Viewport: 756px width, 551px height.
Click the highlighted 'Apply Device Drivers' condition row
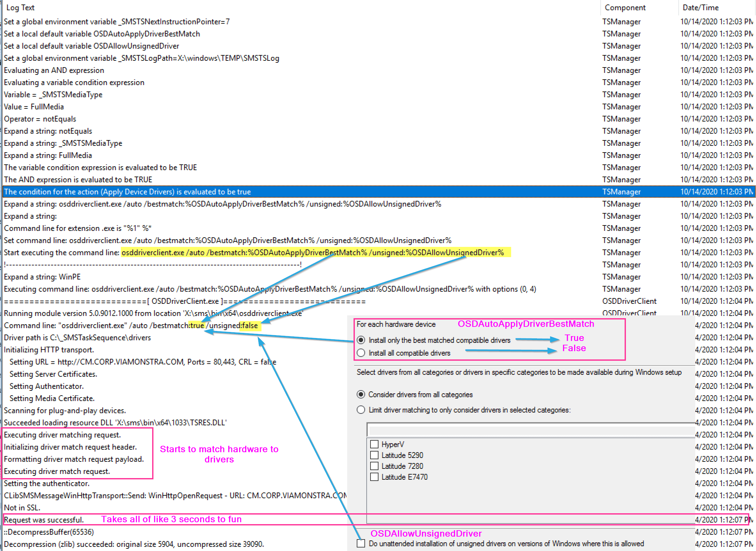[127, 192]
